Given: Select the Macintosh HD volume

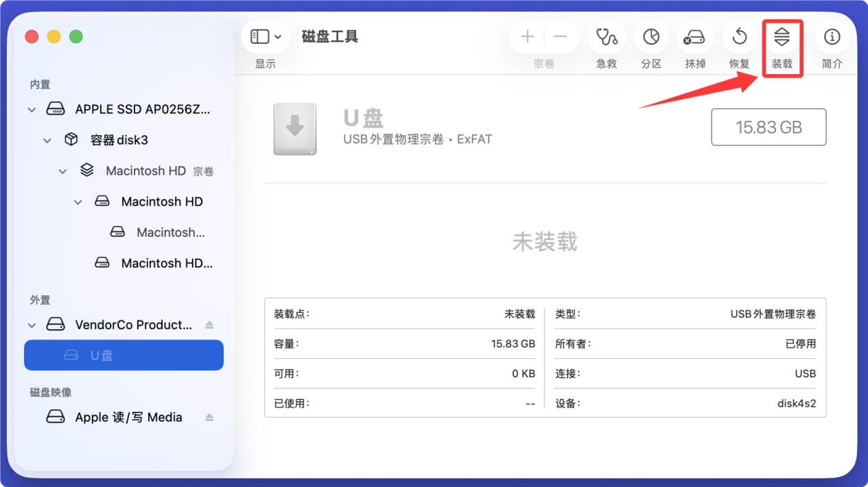Looking at the screenshot, I should pyautogui.click(x=163, y=201).
